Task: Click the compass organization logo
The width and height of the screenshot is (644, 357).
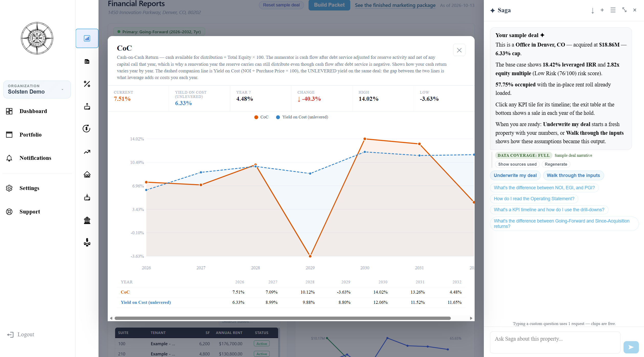Action: click(37, 38)
